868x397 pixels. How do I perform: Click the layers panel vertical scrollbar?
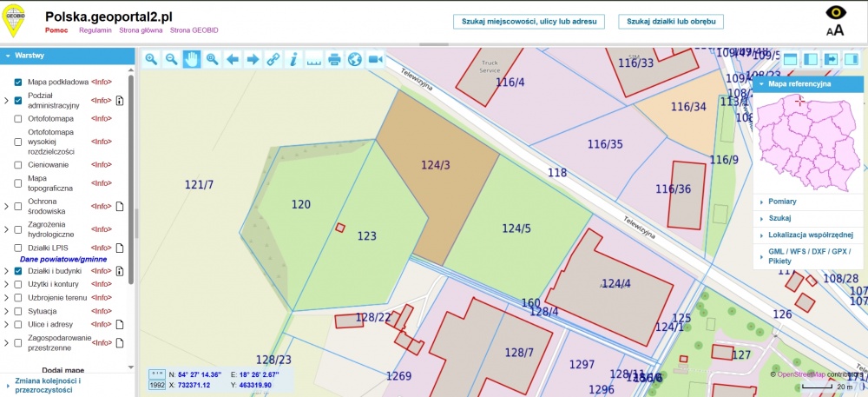click(131, 180)
